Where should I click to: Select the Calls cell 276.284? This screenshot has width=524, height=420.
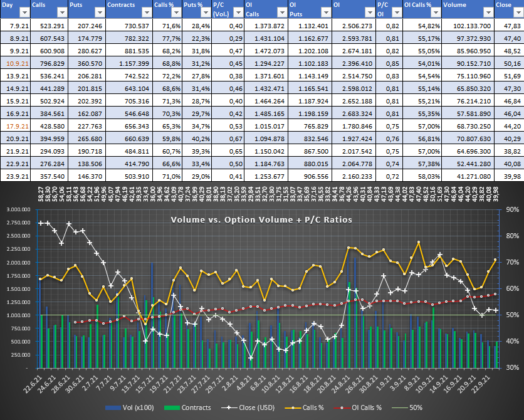point(50,164)
